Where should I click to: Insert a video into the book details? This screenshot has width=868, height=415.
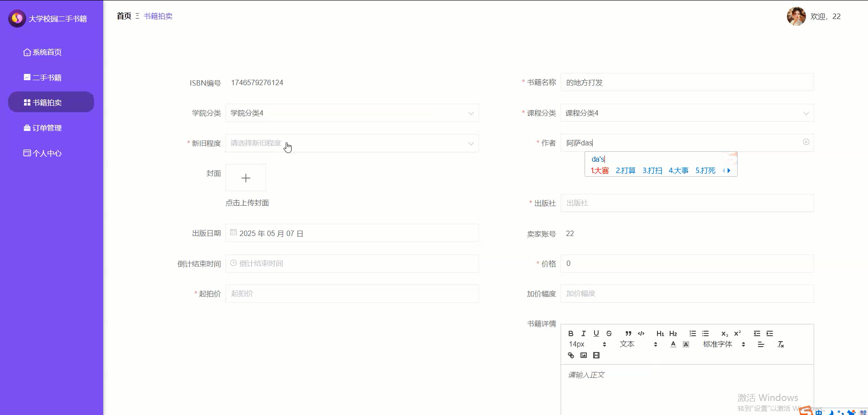pyautogui.click(x=596, y=355)
